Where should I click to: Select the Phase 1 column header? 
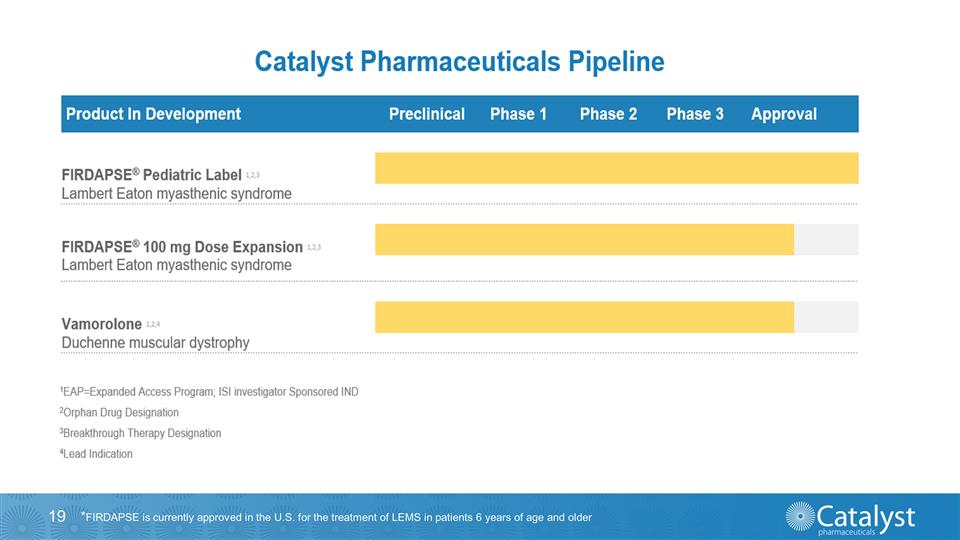click(518, 114)
